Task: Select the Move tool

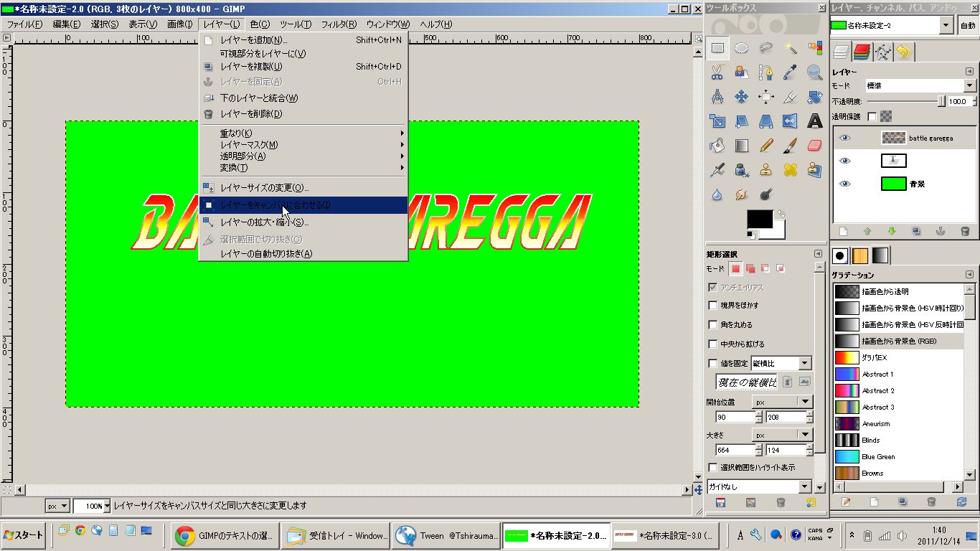Action: pyautogui.click(x=742, y=97)
